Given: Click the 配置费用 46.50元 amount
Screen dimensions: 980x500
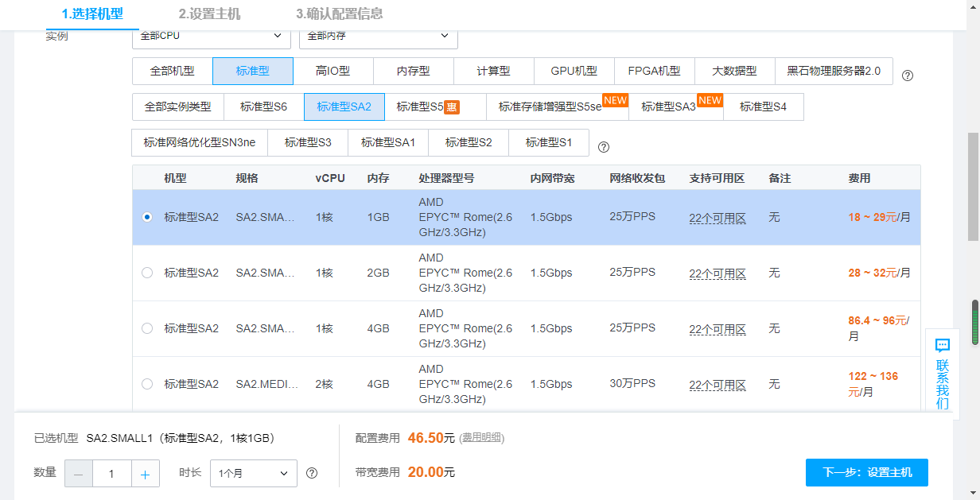Looking at the screenshot, I should [431, 438].
